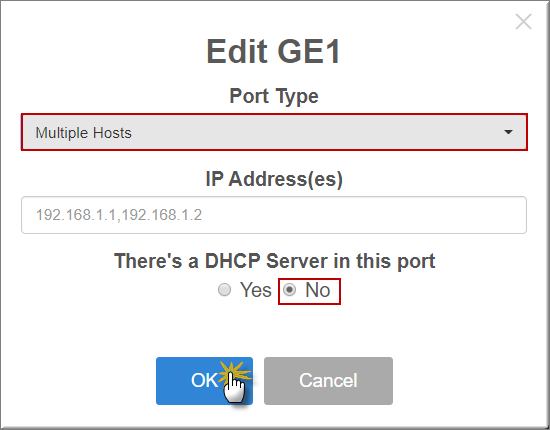The image size is (550, 430).
Task: Click the Port Type heading label
Action: click(274, 96)
